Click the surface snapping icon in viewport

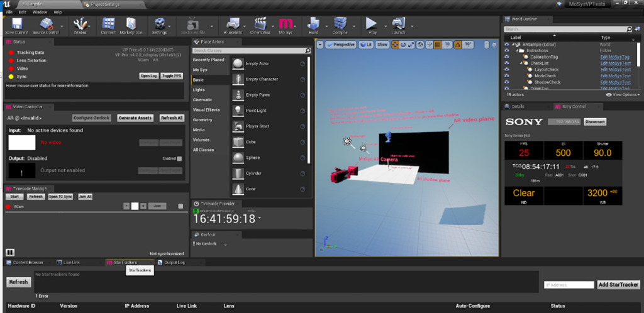[429, 45]
